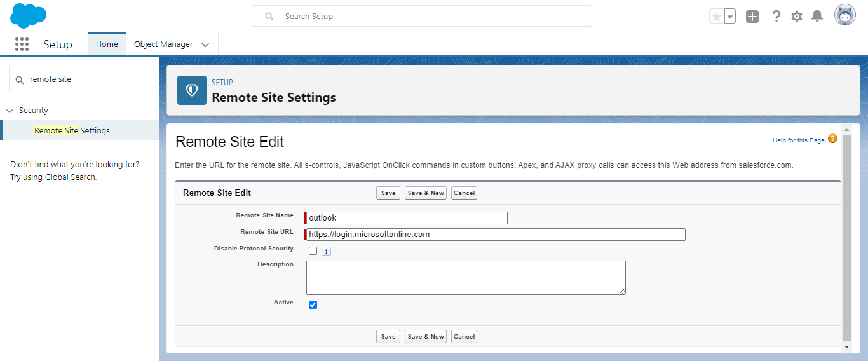Open the Help question mark icon
Image resolution: width=868 pixels, height=361 pixels.
click(x=776, y=17)
